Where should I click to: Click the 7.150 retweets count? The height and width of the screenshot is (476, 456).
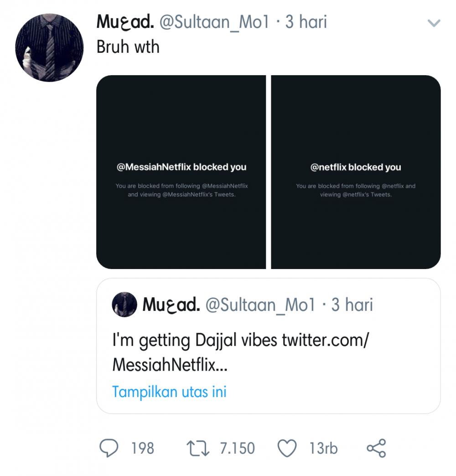coord(238,448)
